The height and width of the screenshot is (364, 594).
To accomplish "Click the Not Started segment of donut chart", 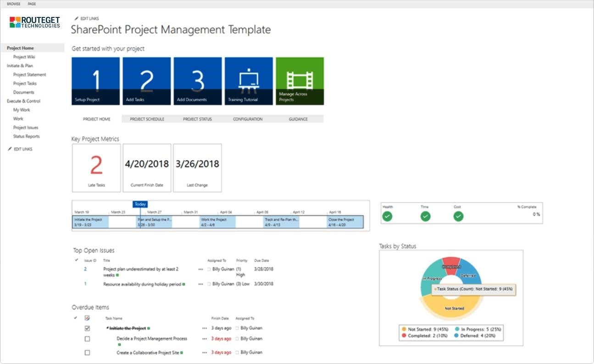I will [451, 308].
